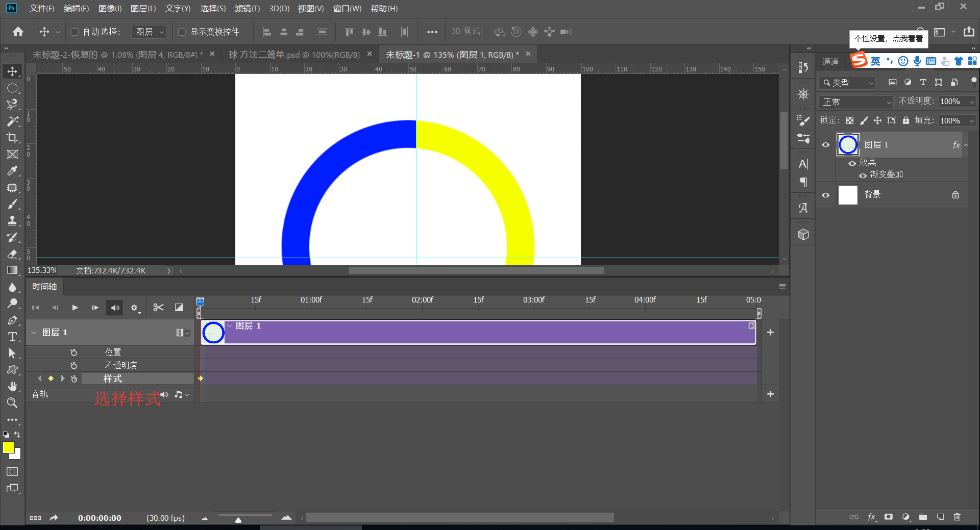
Task: Open more alignment options ellipsis
Action: 432,32
